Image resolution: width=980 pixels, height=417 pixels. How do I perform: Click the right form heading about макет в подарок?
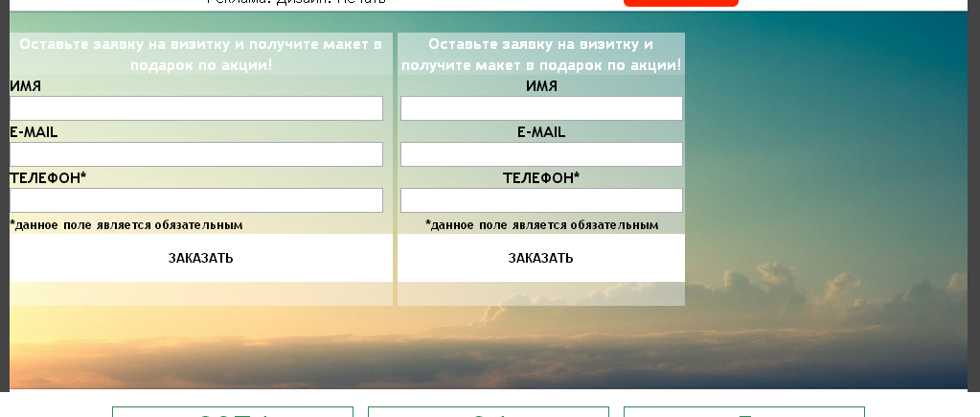(541, 55)
